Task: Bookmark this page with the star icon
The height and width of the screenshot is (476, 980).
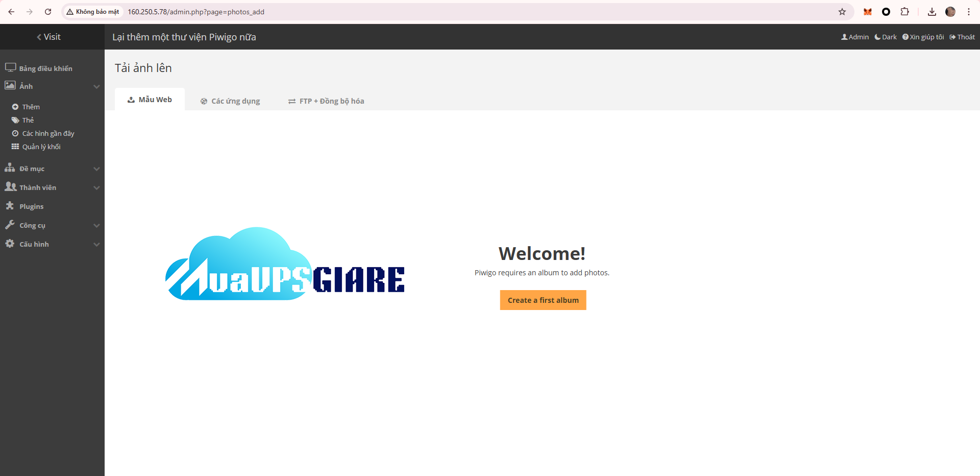Action: [x=842, y=12]
